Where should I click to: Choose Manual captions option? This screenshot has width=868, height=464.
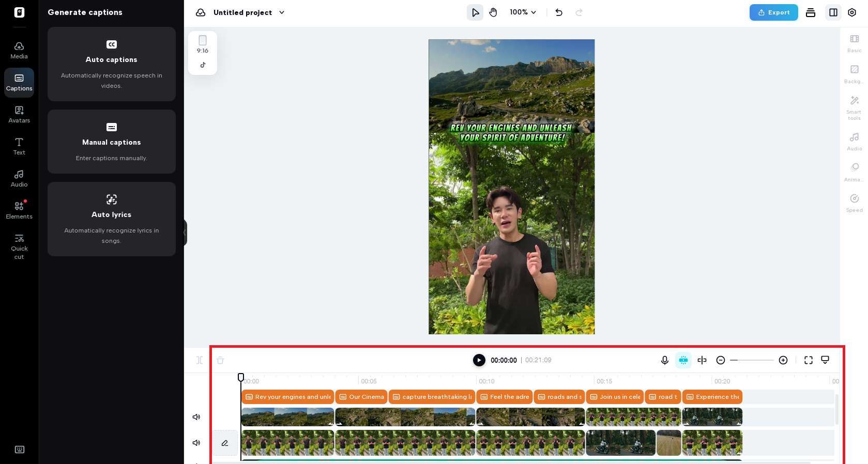(x=112, y=142)
